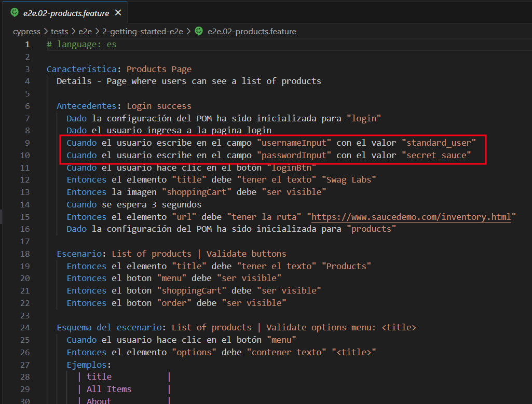
Task: Click the "loginBtn" string
Action: coord(292,168)
